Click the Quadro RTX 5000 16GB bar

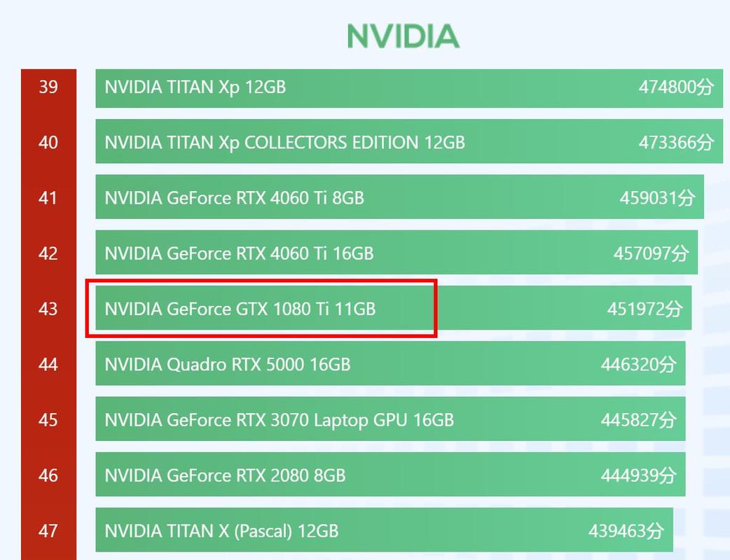click(391, 363)
